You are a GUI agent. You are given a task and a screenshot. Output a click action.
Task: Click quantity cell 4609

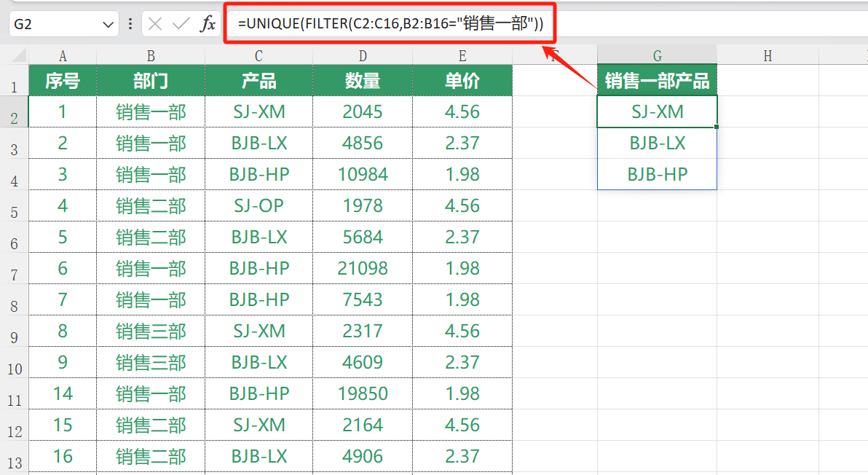363,362
